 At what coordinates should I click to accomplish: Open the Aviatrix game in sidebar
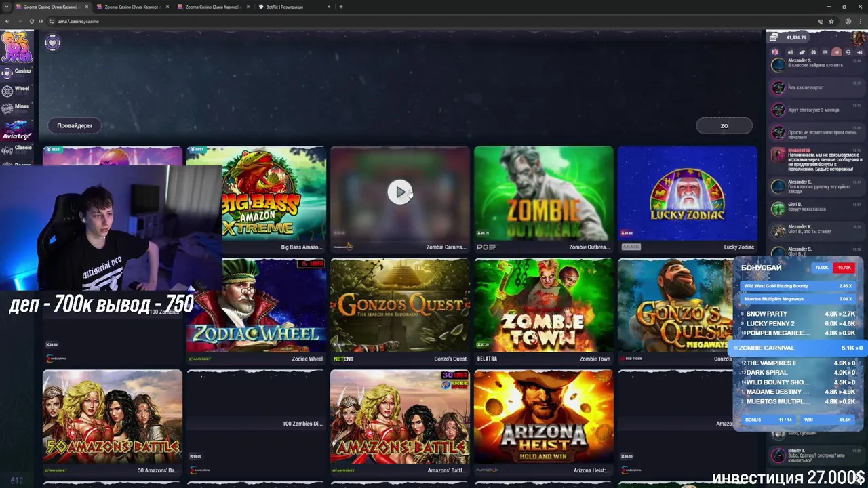[x=16, y=130]
